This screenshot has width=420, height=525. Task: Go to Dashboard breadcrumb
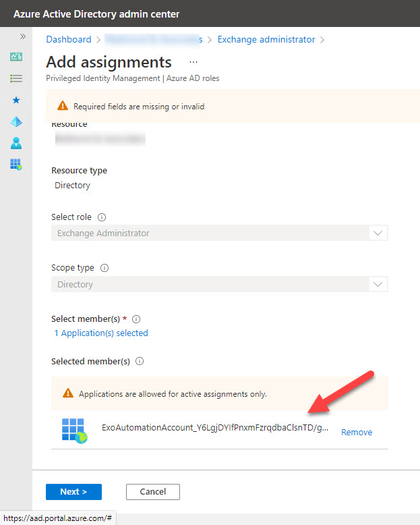69,40
